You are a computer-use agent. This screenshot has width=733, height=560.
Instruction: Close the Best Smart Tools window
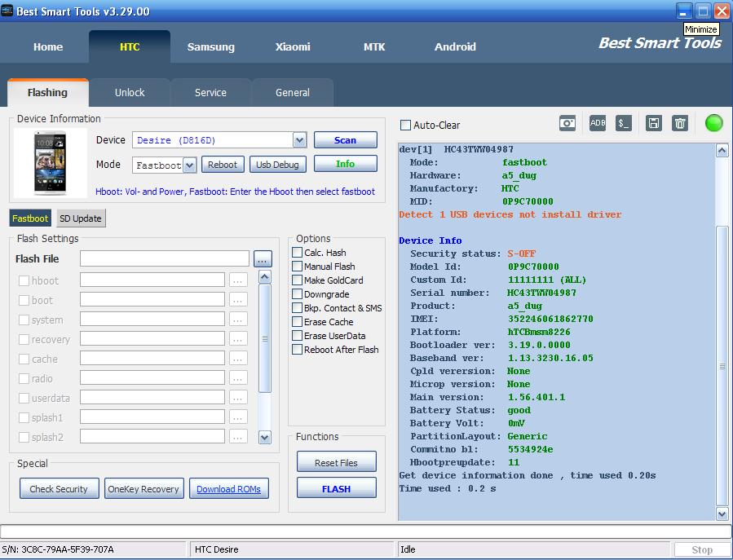722,11
